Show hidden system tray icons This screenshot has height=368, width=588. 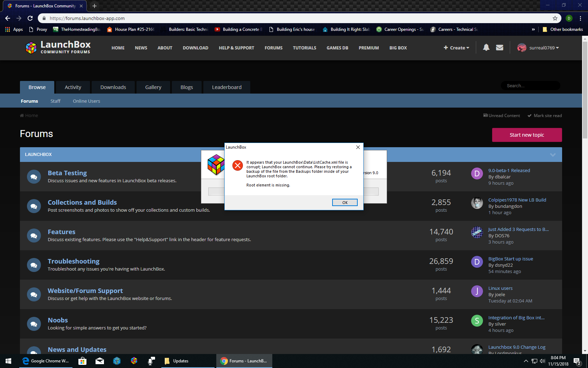pos(526,361)
